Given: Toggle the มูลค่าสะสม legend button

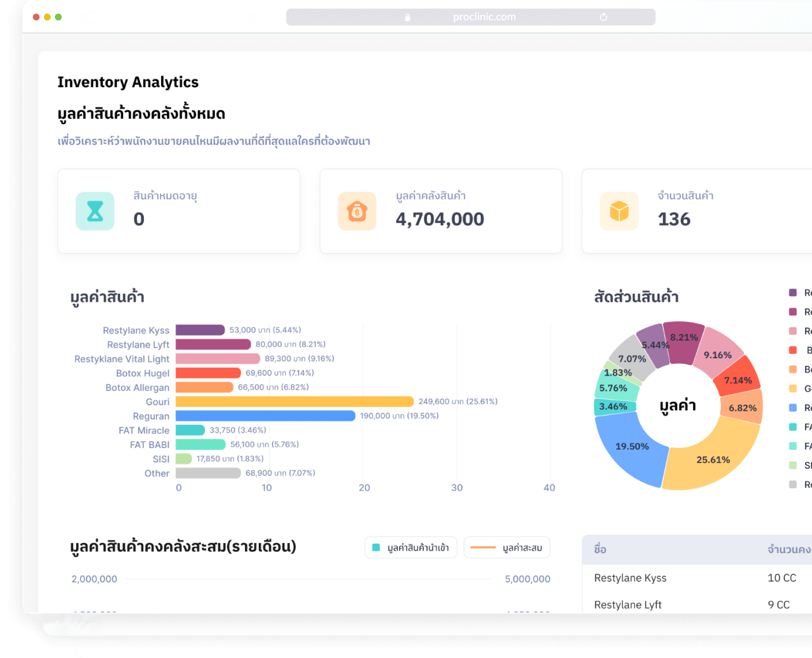Looking at the screenshot, I should pos(506,548).
